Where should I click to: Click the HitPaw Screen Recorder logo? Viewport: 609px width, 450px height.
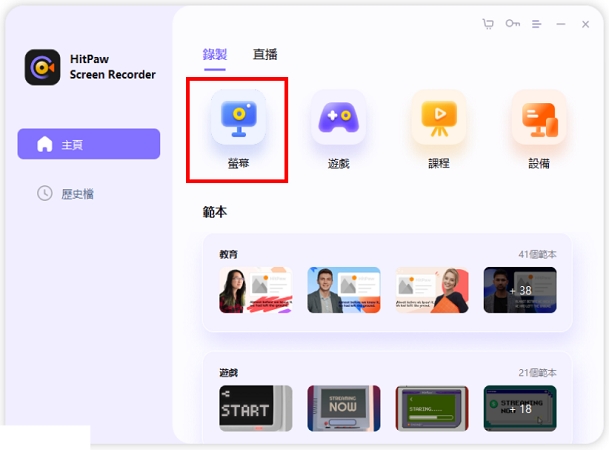tap(42, 67)
